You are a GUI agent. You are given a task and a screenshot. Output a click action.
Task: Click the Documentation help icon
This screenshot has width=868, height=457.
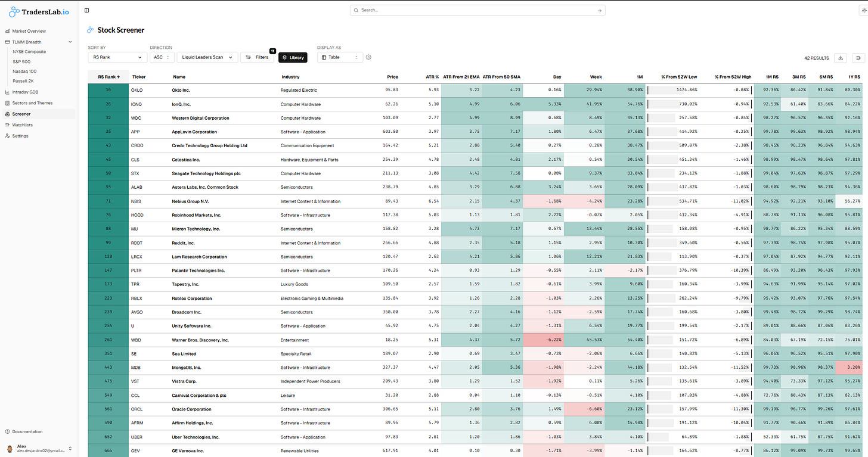[7, 431]
